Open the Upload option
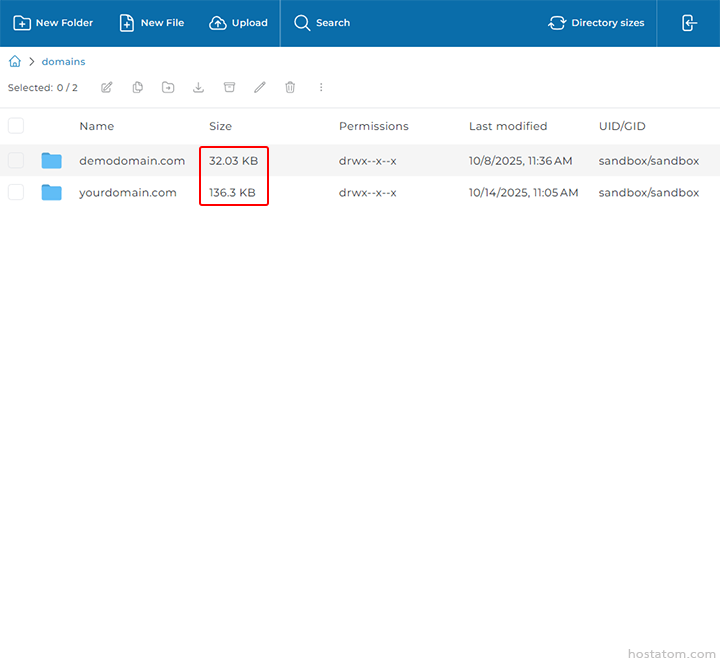The image size is (720, 662). 239,23
